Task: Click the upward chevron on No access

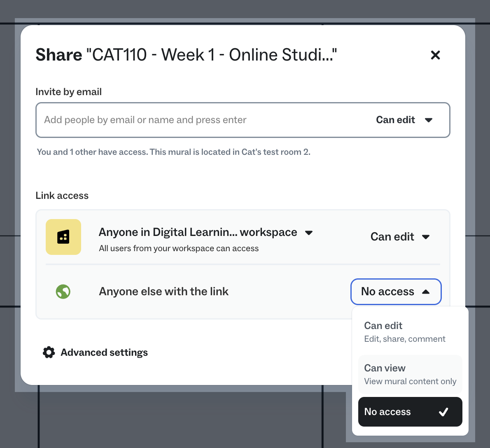Action: click(427, 291)
